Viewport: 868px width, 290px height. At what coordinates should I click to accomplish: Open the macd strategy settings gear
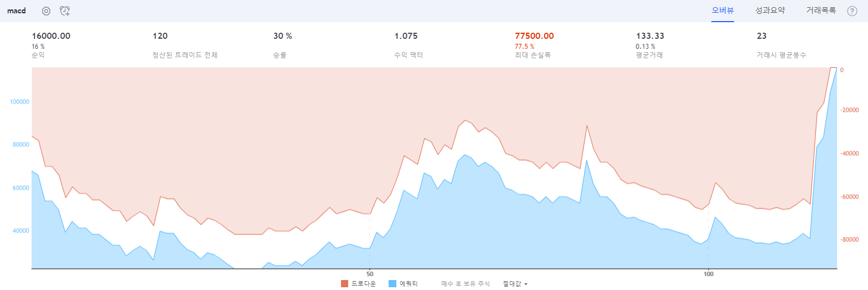pos(46,11)
